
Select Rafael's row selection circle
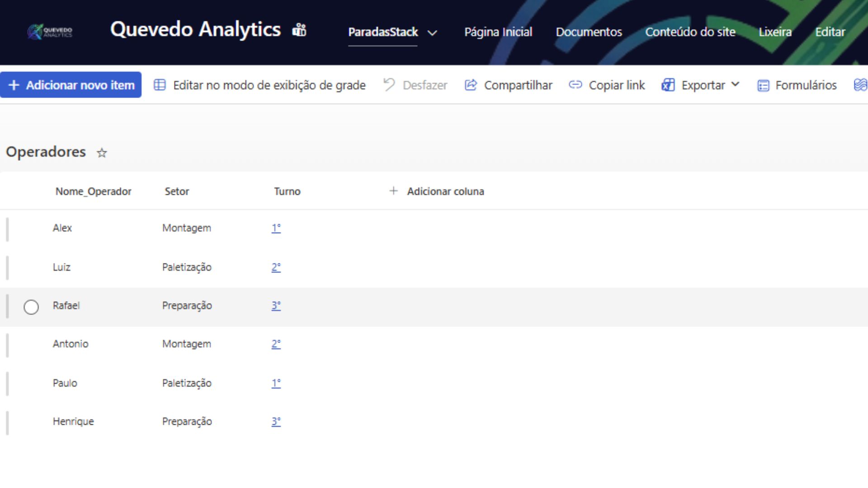tap(31, 307)
